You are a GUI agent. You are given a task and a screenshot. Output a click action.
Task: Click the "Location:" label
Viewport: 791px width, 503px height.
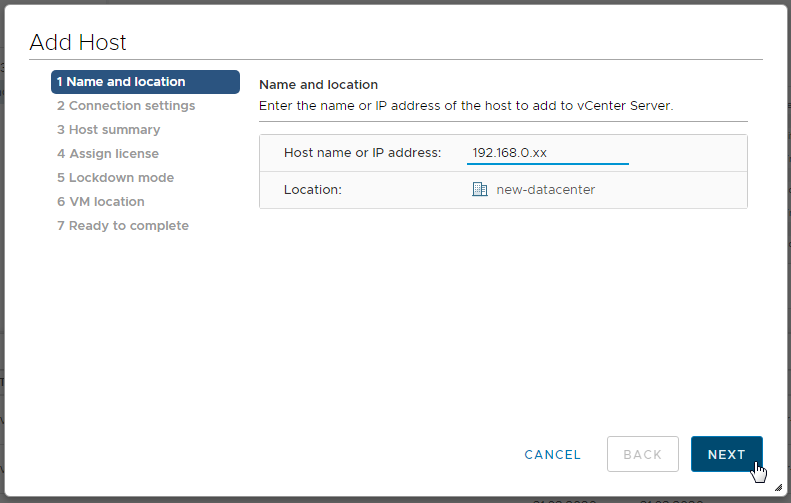[x=313, y=189]
